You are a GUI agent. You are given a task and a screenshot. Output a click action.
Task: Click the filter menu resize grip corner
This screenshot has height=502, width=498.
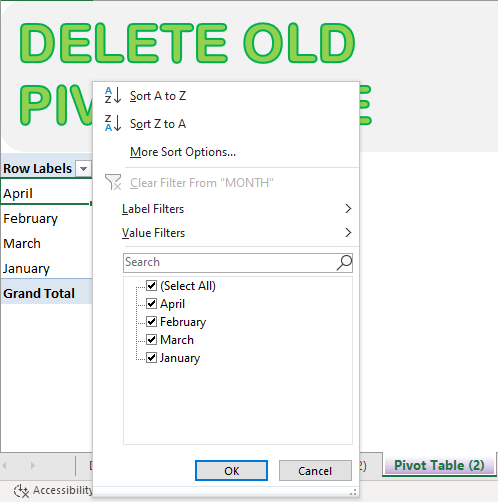pyautogui.click(x=353, y=492)
